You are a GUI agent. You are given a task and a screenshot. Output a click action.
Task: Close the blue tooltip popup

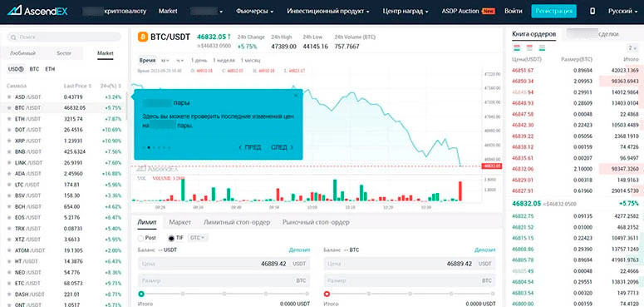click(296, 96)
